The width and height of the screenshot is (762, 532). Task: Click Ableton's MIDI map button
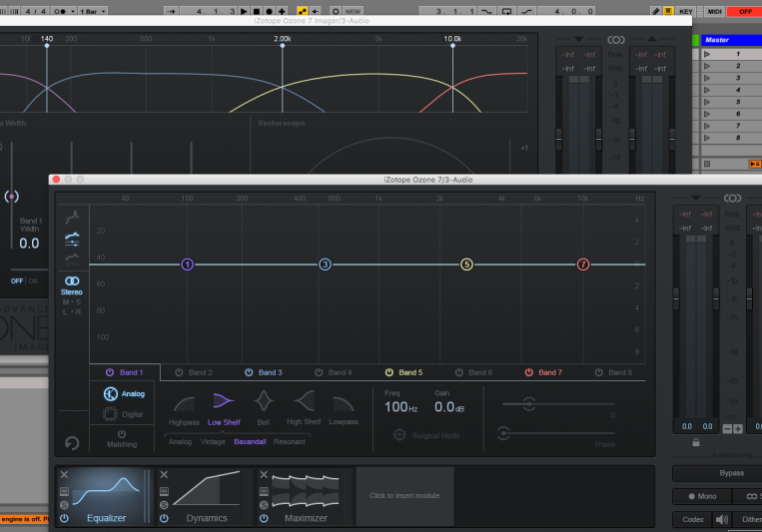[x=714, y=11]
